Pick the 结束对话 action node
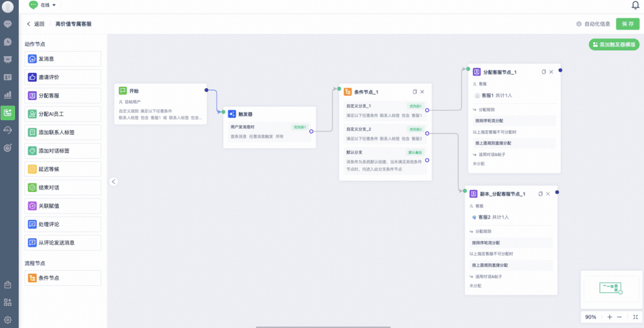 tap(63, 188)
